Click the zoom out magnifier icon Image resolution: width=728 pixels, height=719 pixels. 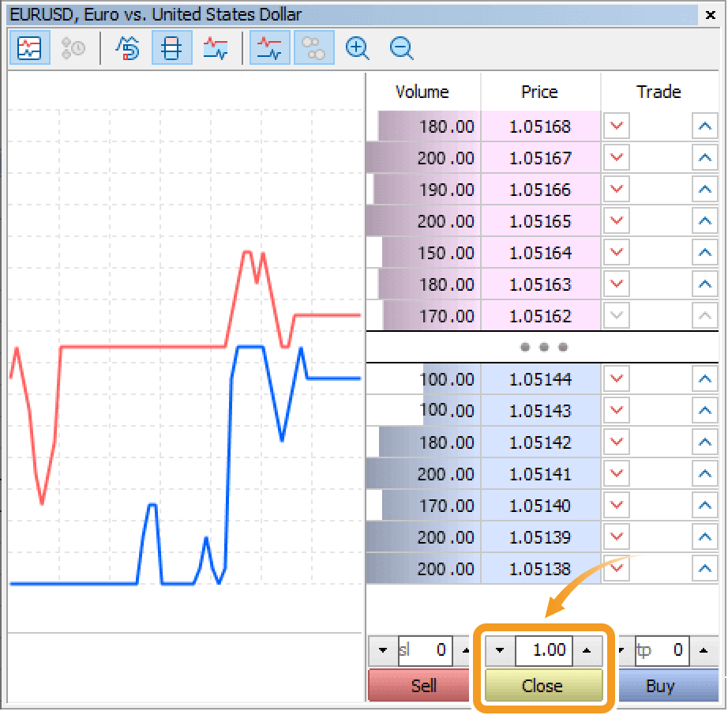(402, 48)
